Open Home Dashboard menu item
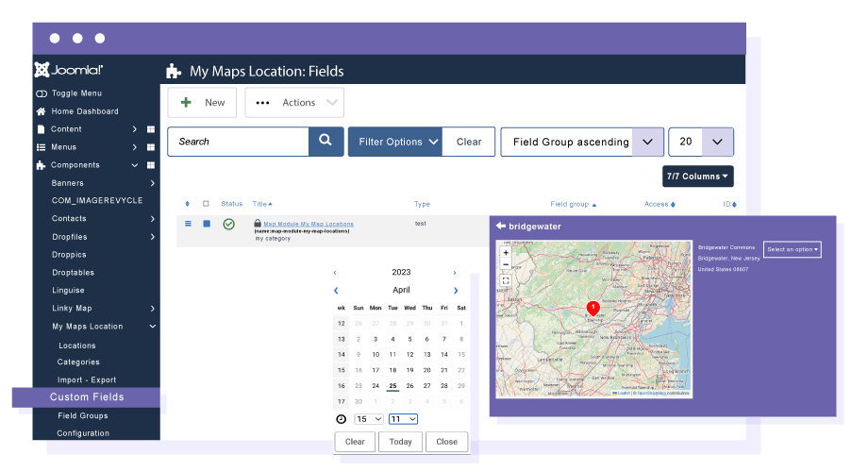 [x=84, y=111]
